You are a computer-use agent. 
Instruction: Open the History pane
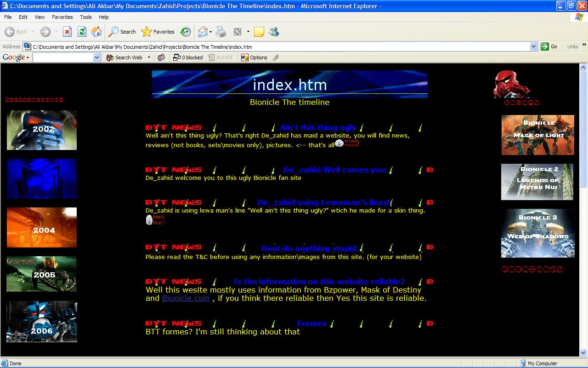click(186, 32)
